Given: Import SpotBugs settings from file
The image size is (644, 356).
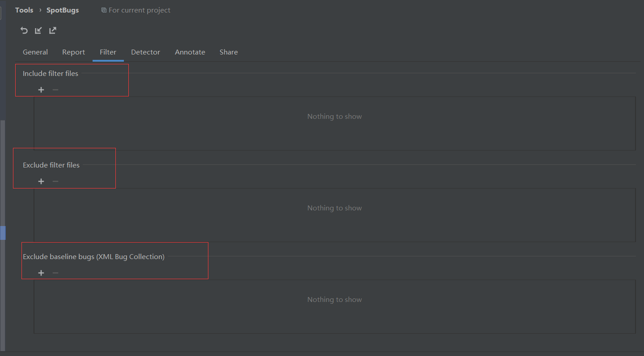Looking at the screenshot, I should click(38, 30).
